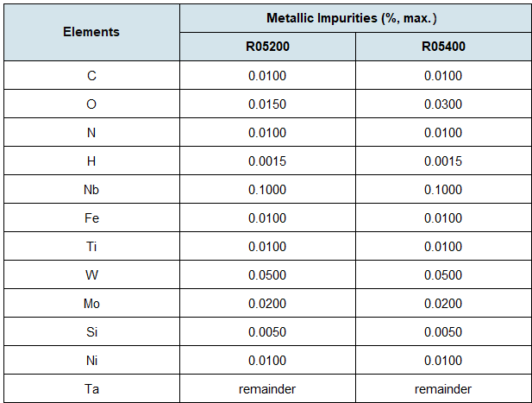Click the R05400 column header
This screenshot has height=403, width=532.
[x=442, y=47]
